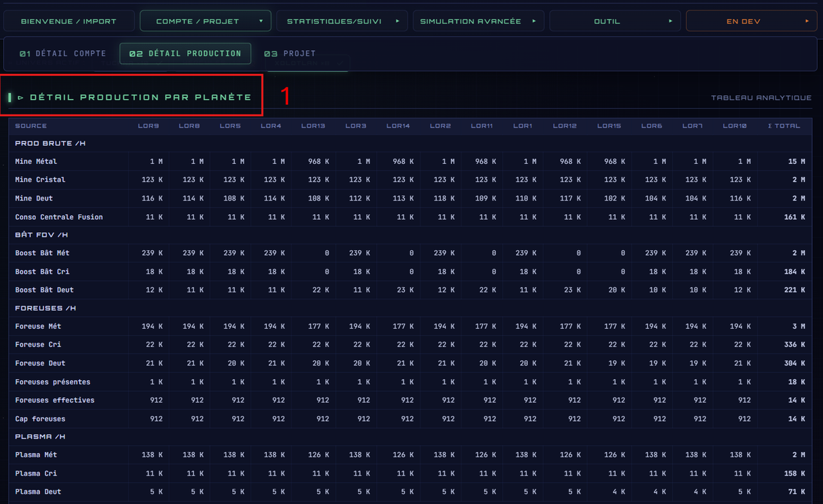The height and width of the screenshot is (504, 823).
Task: Click the Plasma Deut row label
Action: point(38,492)
